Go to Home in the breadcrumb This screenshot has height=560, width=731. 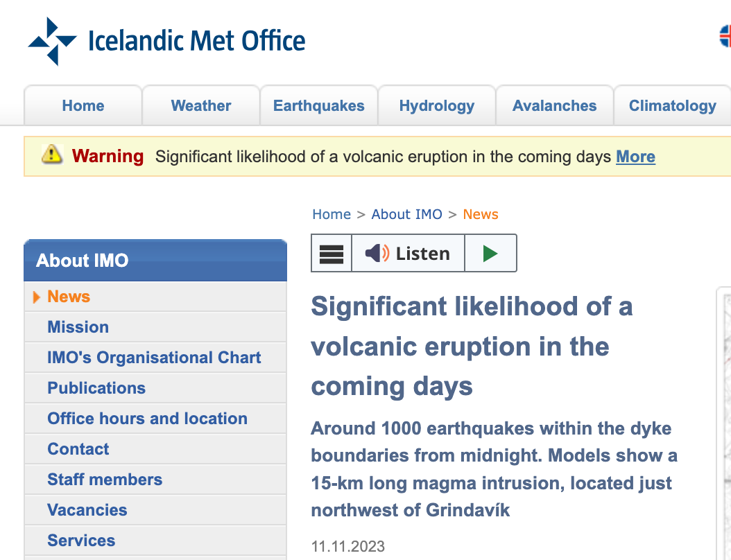click(x=332, y=214)
